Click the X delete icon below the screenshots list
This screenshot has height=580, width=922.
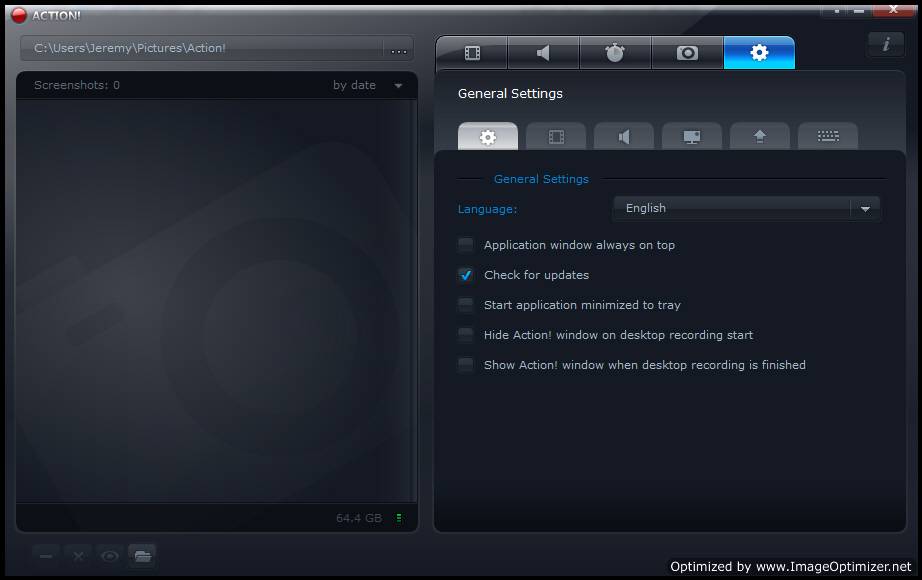(x=78, y=556)
